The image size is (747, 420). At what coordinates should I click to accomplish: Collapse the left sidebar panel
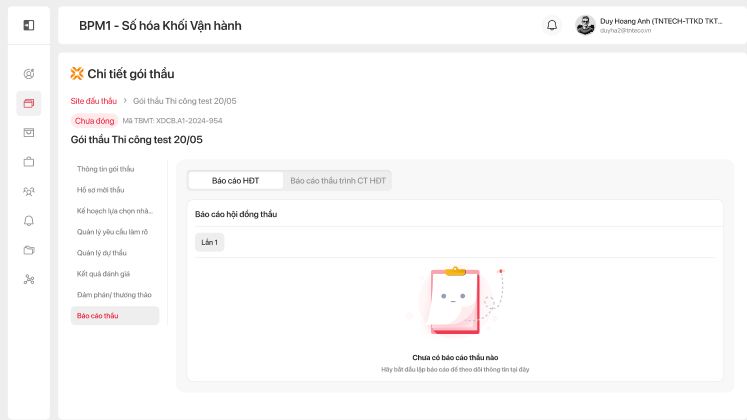click(x=29, y=25)
